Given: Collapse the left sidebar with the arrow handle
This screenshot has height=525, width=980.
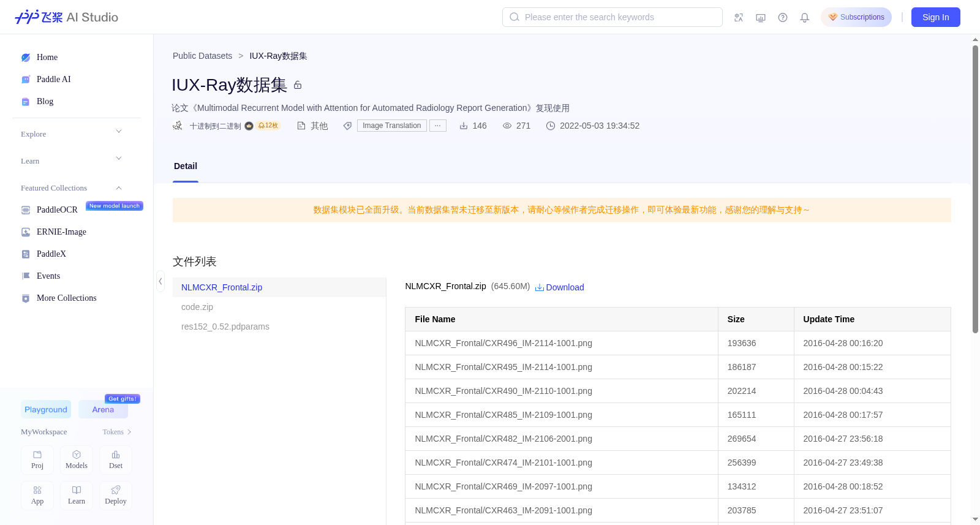Looking at the screenshot, I should pos(160,281).
